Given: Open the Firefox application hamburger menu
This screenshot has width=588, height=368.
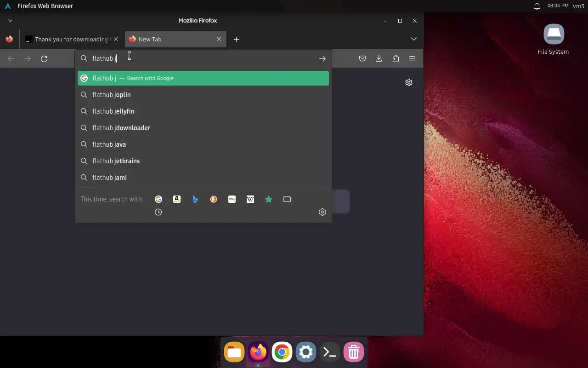Looking at the screenshot, I should pos(412,58).
